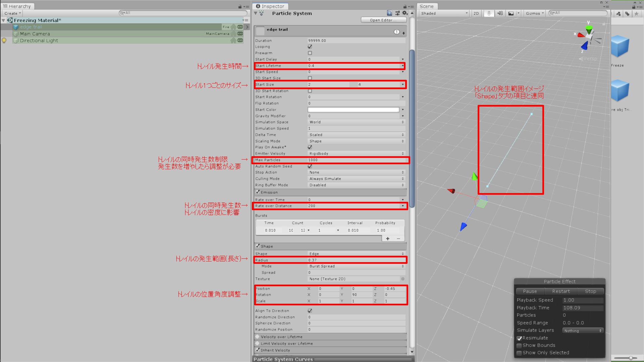Click Restart in Particle Effect panel

tap(561, 291)
